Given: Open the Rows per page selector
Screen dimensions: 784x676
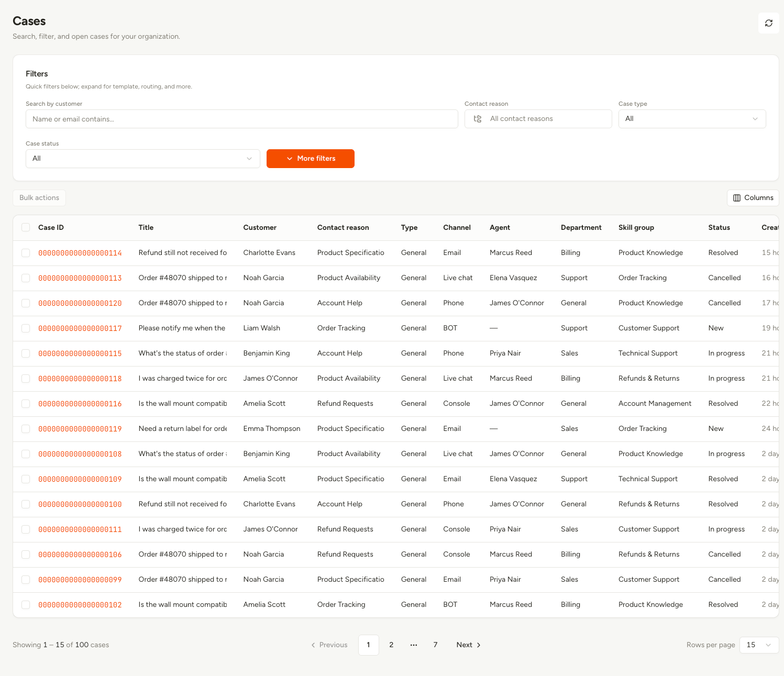Looking at the screenshot, I should (x=759, y=645).
